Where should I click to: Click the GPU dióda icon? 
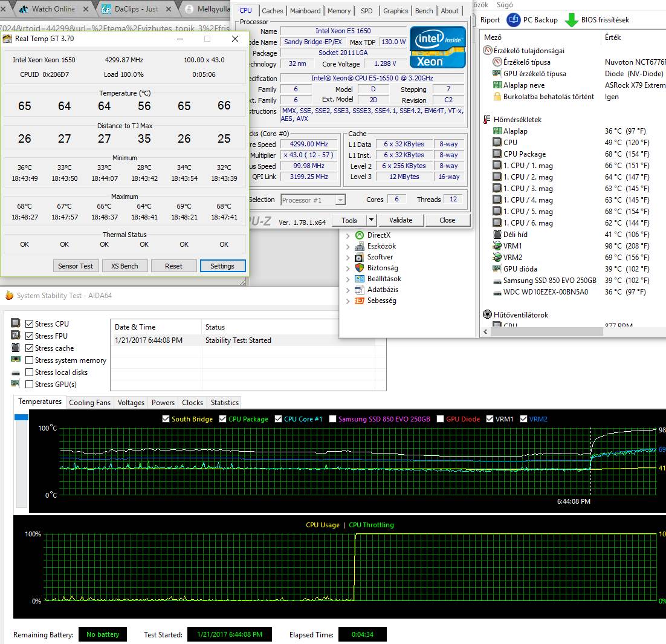[497, 268]
